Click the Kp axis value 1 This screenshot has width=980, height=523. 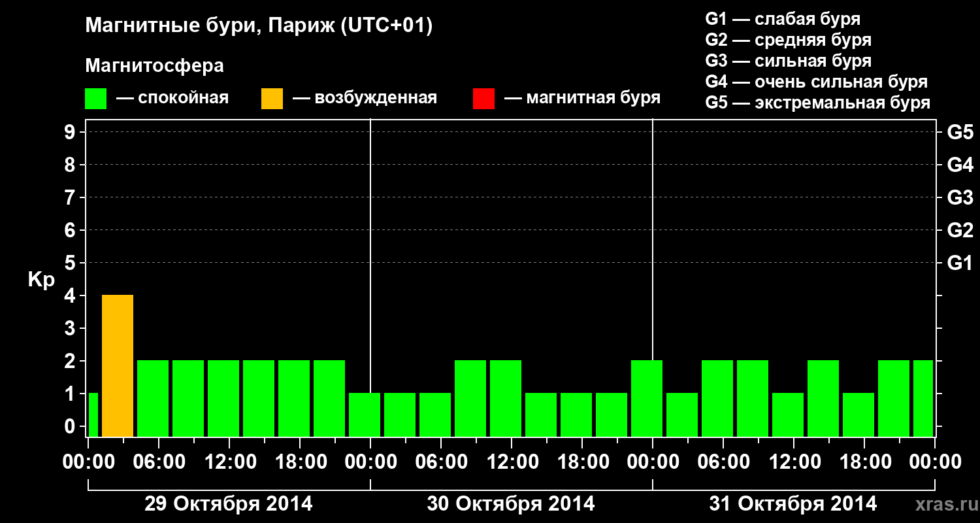tap(71, 394)
